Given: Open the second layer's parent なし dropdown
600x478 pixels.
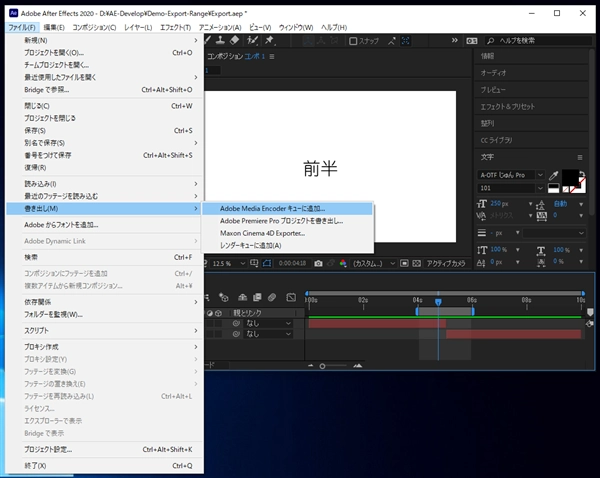Looking at the screenshot, I should pyautogui.click(x=269, y=334).
